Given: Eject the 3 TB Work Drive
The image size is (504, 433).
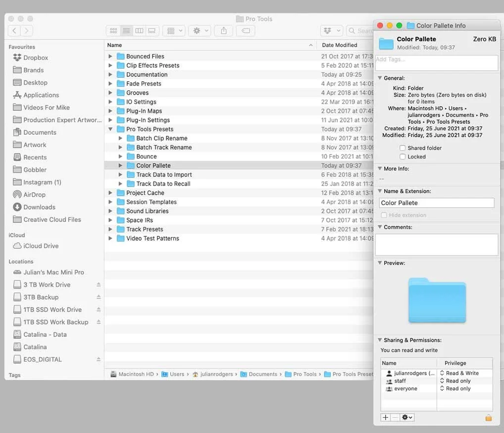Looking at the screenshot, I should tap(99, 285).
